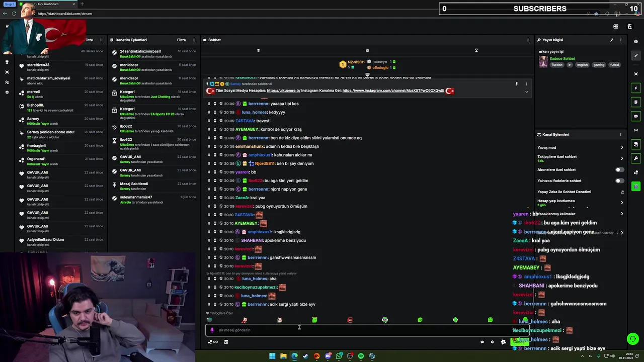This screenshot has height=362, width=644.
Task: Click the broadcast signal icon in right sidebar
Action: [x=636, y=130]
